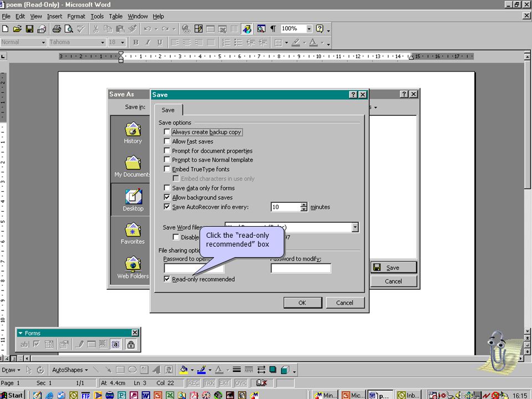532x399 pixels.
Task: Click the Office Assistant paperclip
Action: click(497, 351)
